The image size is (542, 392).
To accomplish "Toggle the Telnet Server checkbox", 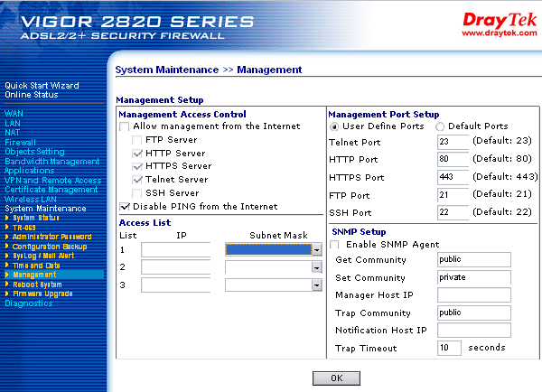I will (x=137, y=180).
